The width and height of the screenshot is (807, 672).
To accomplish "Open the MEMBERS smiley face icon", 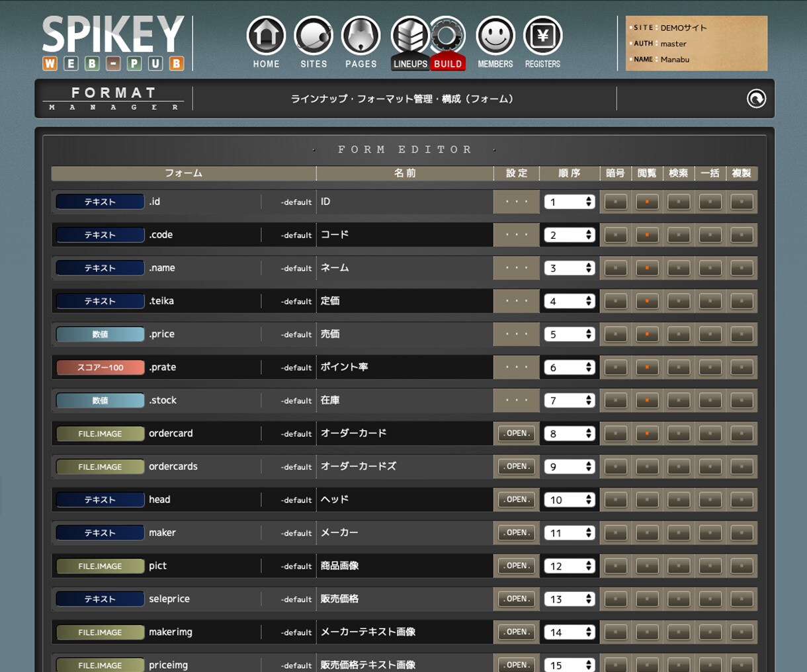I will [x=495, y=36].
